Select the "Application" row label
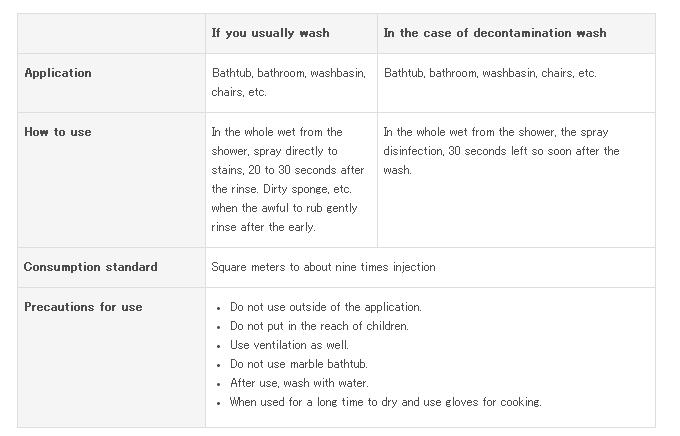Screen dimensions: 680x436 (57, 73)
